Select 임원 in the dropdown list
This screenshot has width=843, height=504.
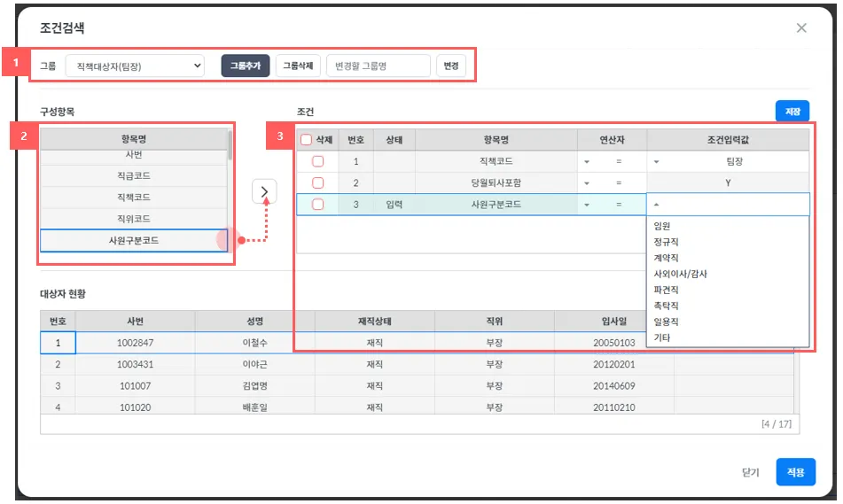tap(662, 226)
